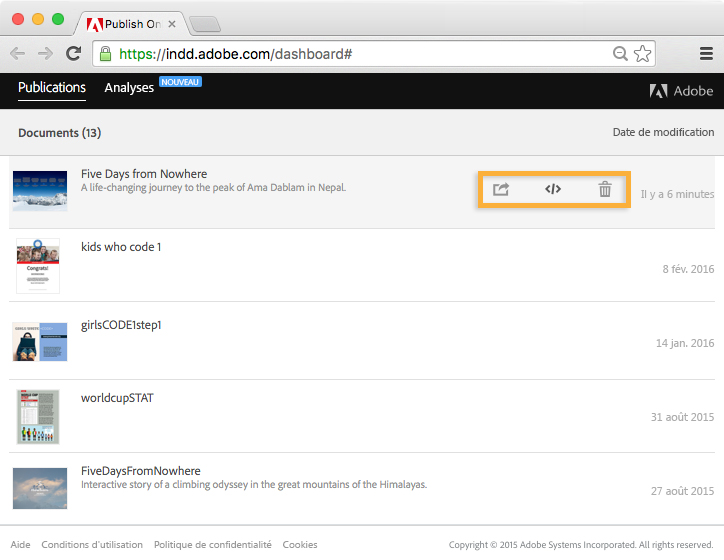Click the zoom magnifier icon in the address bar
Image resolution: width=724 pixels, height=560 pixels.
tap(621, 54)
